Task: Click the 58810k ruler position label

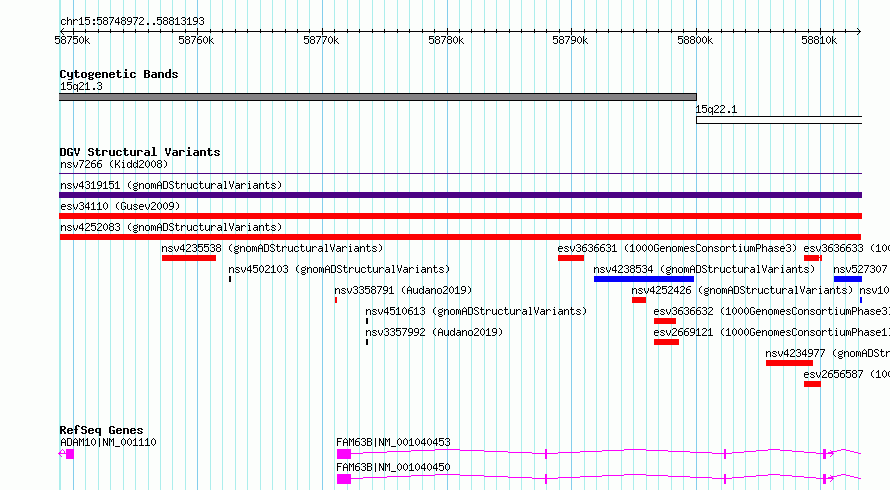Action: [x=819, y=40]
